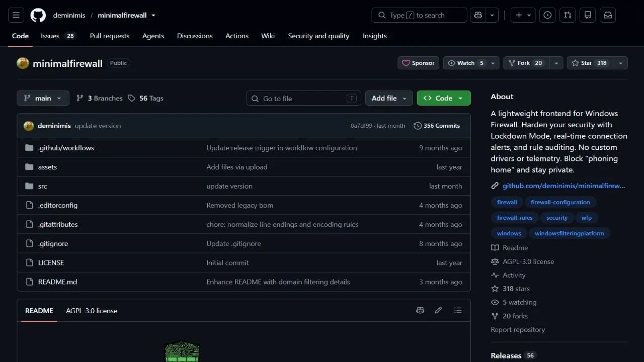
Task: Open the 356 Commits history link
Action: [437, 126]
